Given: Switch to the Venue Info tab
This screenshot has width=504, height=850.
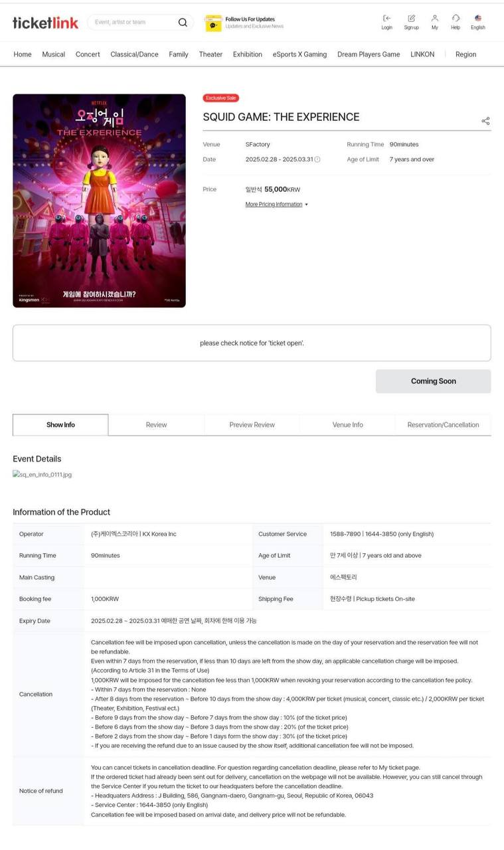Looking at the screenshot, I should 347,425.
